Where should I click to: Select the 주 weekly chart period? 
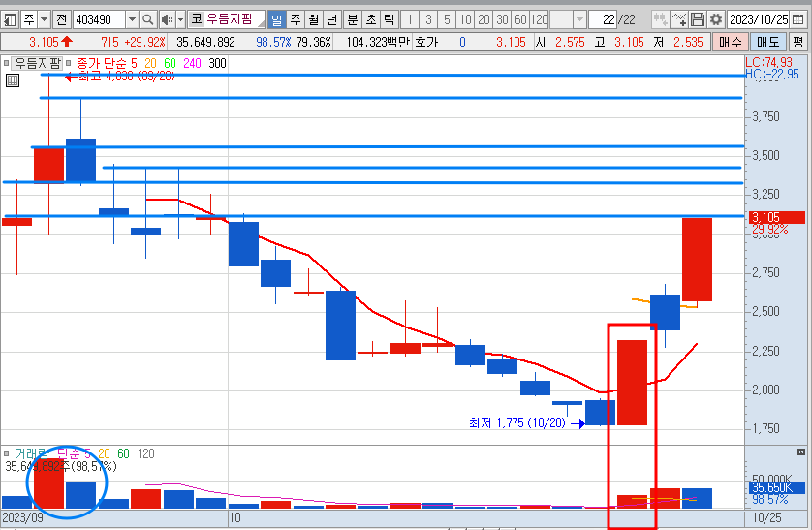[296, 19]
